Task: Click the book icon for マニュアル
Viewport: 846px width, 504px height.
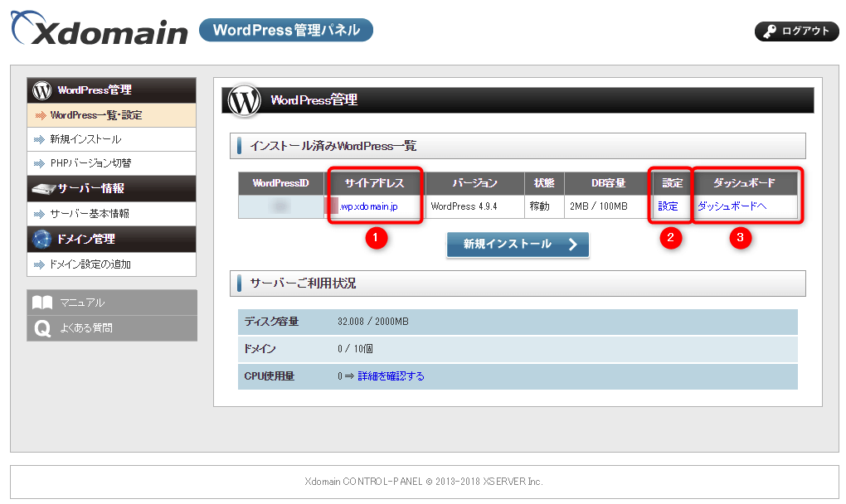Action: tap(42, 303)
